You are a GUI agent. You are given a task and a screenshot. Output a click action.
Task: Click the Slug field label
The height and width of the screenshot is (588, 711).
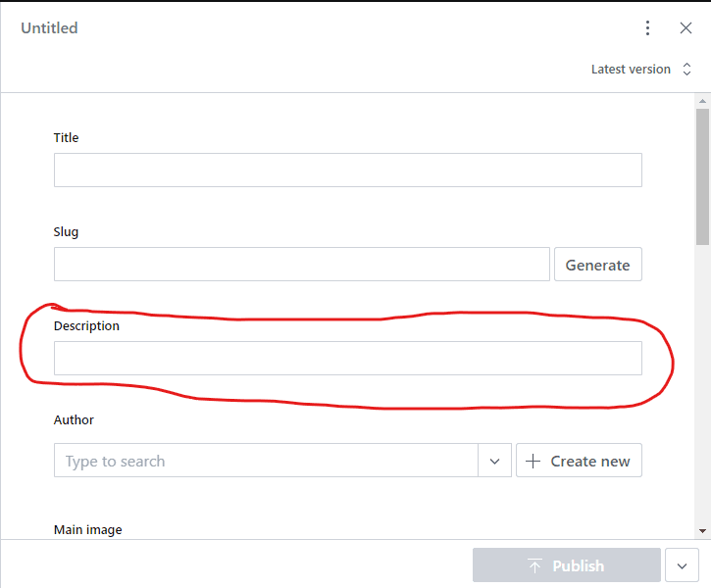[x=66, y=232]
